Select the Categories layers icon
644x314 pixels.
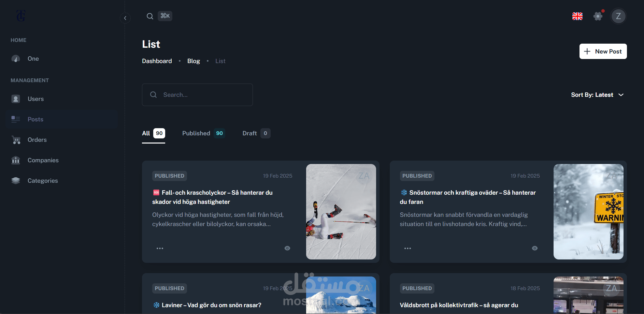[x=16, y=181]
